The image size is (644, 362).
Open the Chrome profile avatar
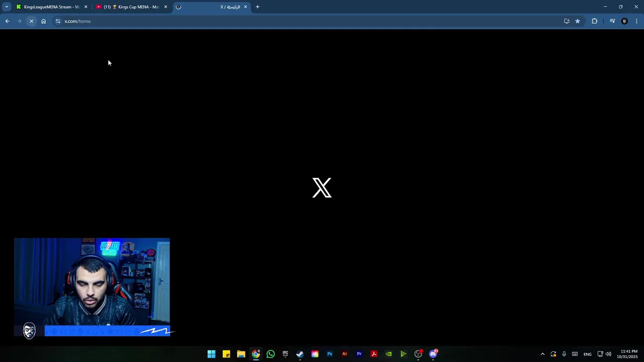click(624, 21)
